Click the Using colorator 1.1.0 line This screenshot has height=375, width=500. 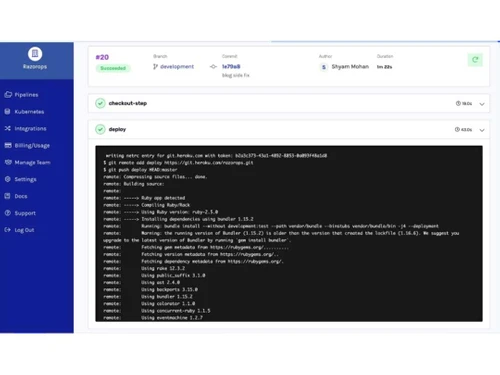coord(149,304)
